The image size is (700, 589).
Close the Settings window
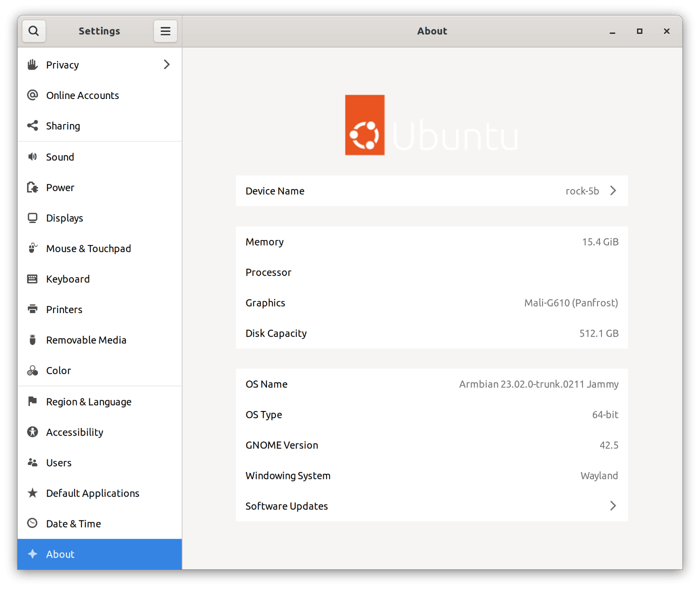(666, 31)
